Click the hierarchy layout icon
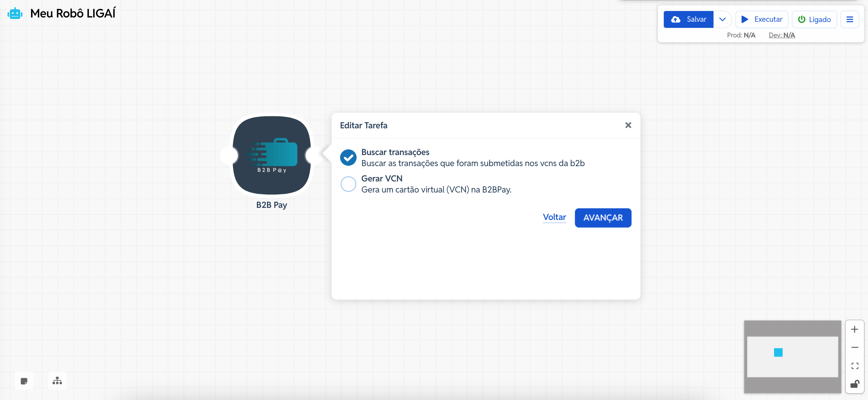 point(57,381)
